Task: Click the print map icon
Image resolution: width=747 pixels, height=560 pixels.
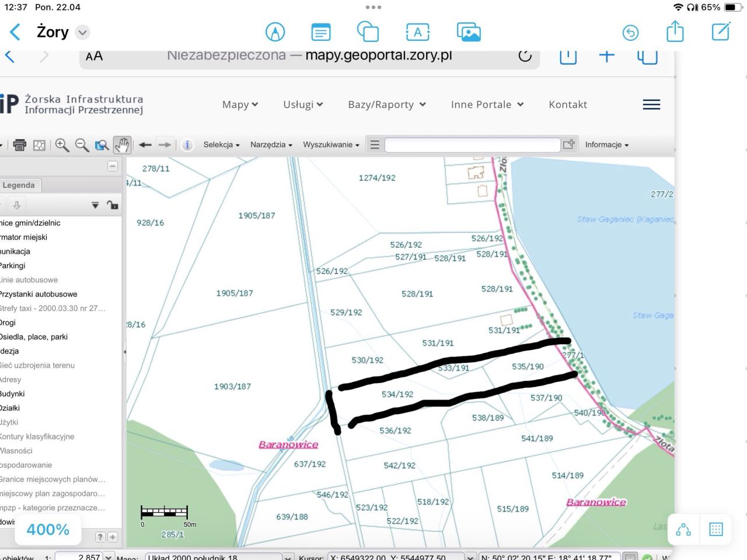Action: 20,145
